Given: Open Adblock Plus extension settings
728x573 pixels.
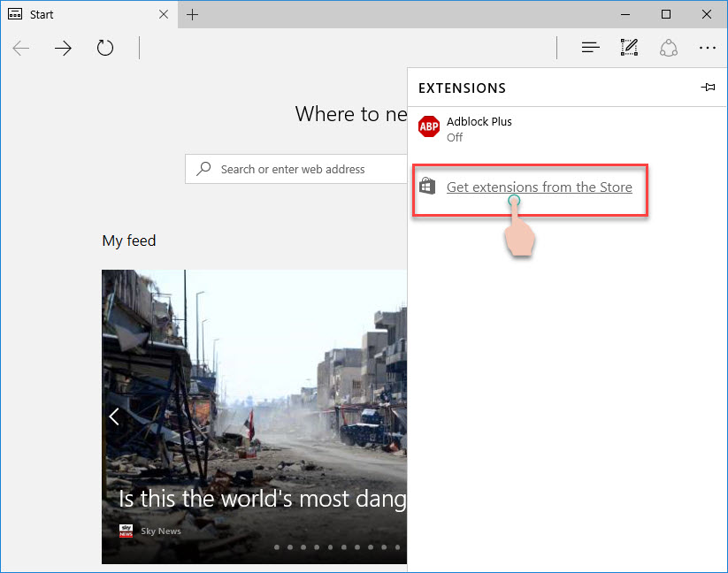Looking at the screenshot, I should coord(566,128).
